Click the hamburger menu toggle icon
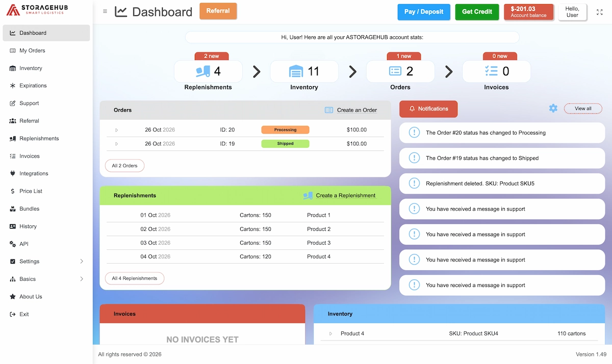Image resolution: width=612 pixels, height=364 pixels. [x=105, y=11]
